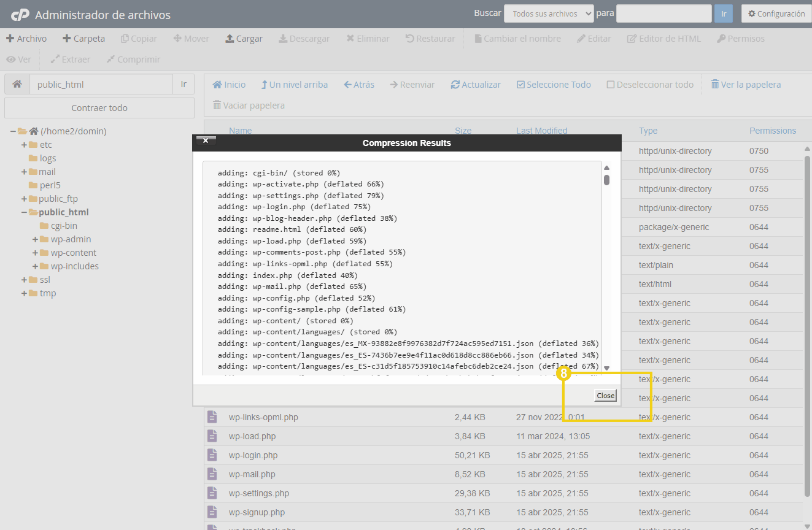The width and height of the screenshot is (812, 530).
Task: Click the home icon beside path field
Action: [x=17, y=85]
